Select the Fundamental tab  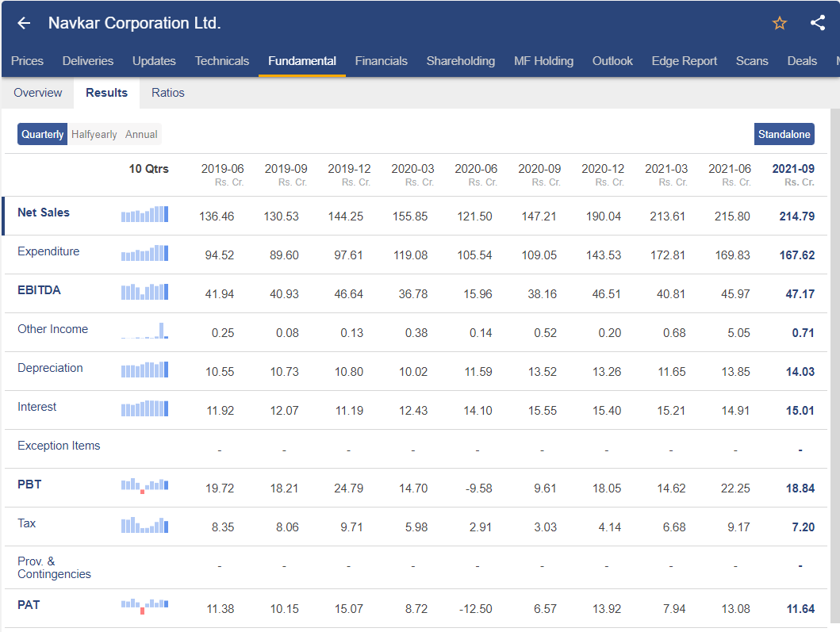pos(302,61)
